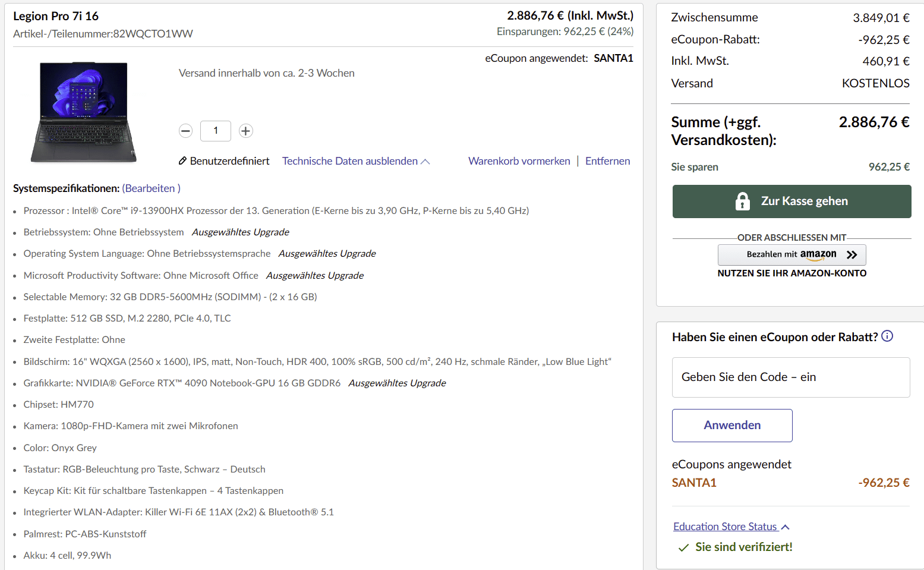Click the green checkmark next to 'Sie sind verifiziert!'

tap(684, 547)
